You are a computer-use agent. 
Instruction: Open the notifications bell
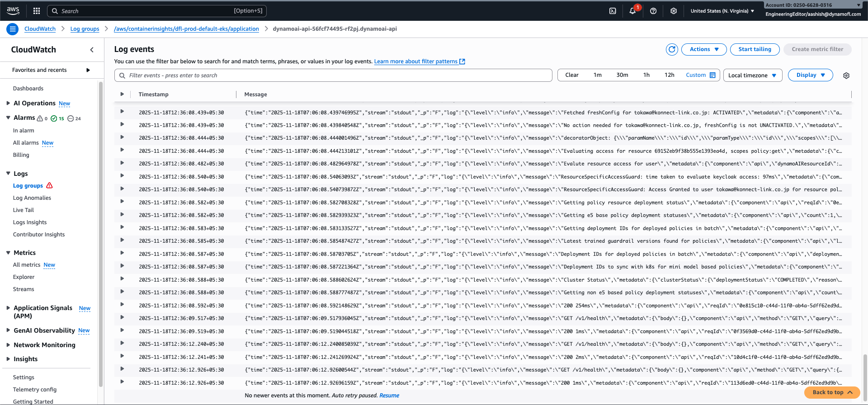tap(632, 11)
